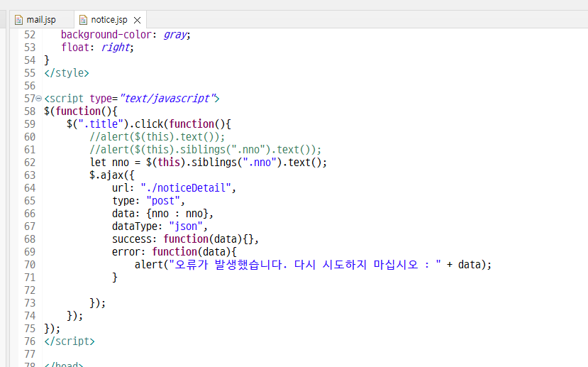The height and width of the screenshot is (367, 588).
Task: Click the $.ajax({ call
Action: click(112, 175)
